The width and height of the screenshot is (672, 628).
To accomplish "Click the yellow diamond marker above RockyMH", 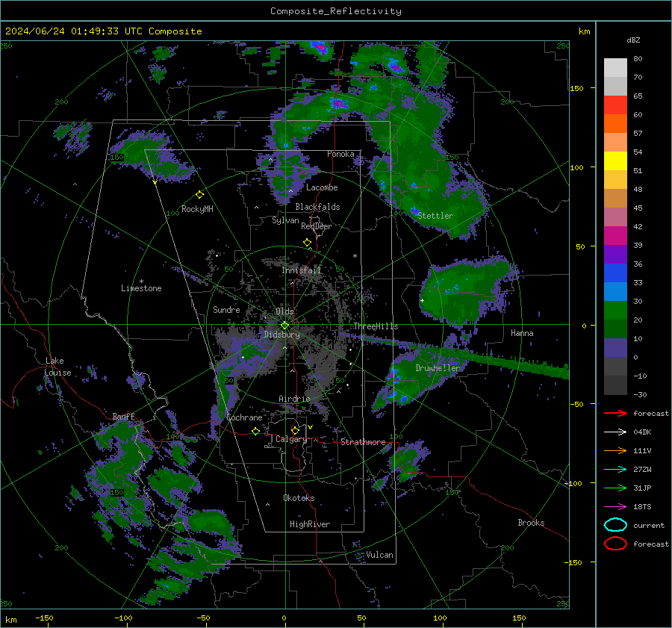I will [199, 195].
